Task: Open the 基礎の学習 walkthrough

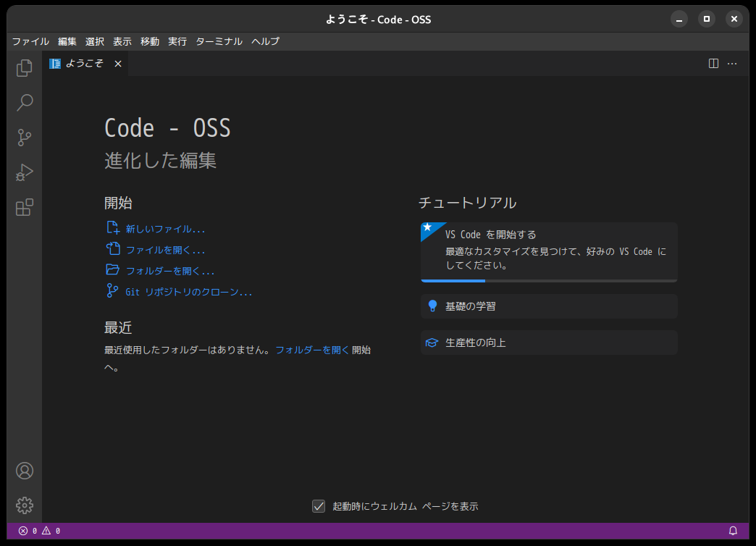Action: 549,306
